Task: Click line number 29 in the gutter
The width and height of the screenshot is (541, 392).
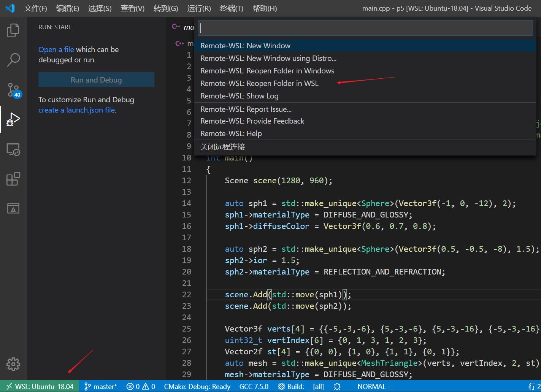Action: pos(187,374)
